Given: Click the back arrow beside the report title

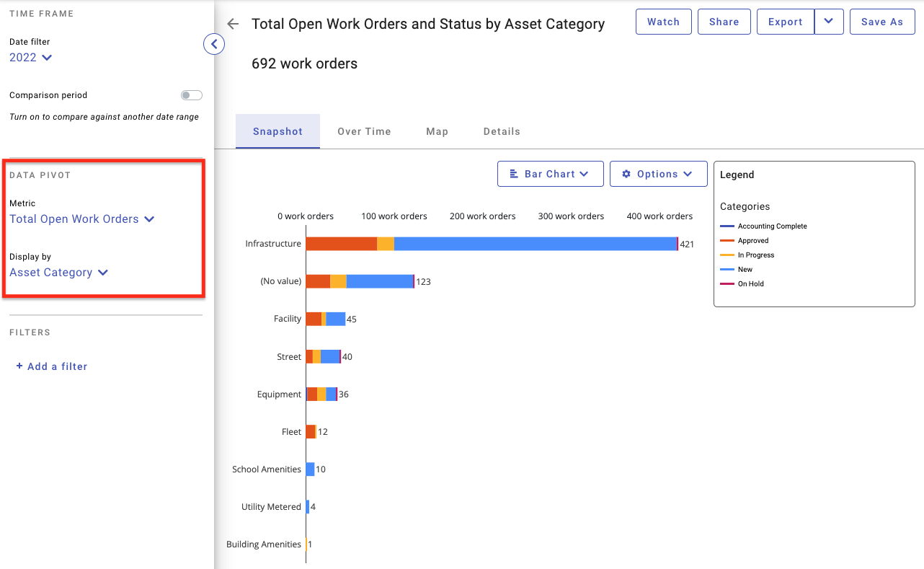Looking at the screenshot, I should 232,23.
